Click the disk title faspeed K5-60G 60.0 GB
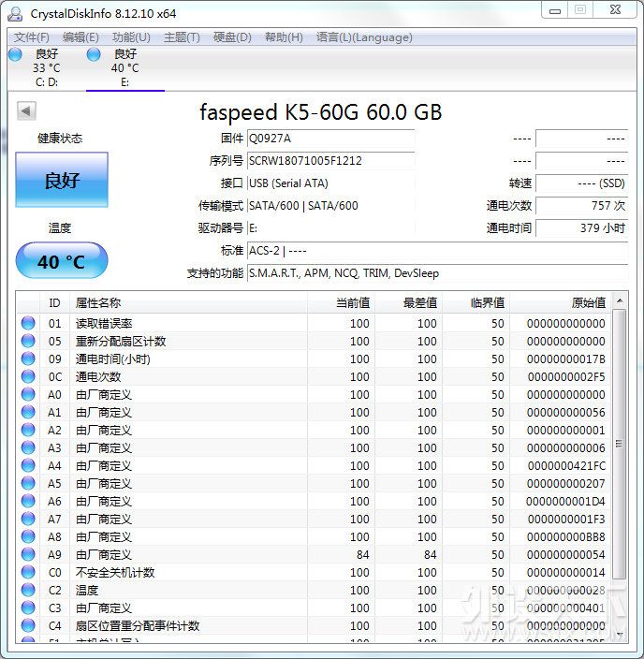Viewport: 644px width, 659px height. [x=321, y=112]
